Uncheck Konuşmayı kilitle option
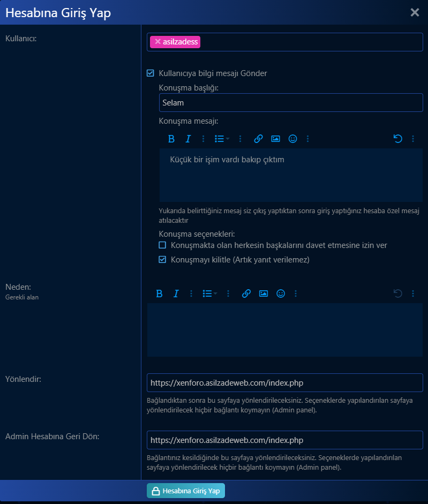The width and height of the screenshot is (428, 504). (x=162, y=259)
